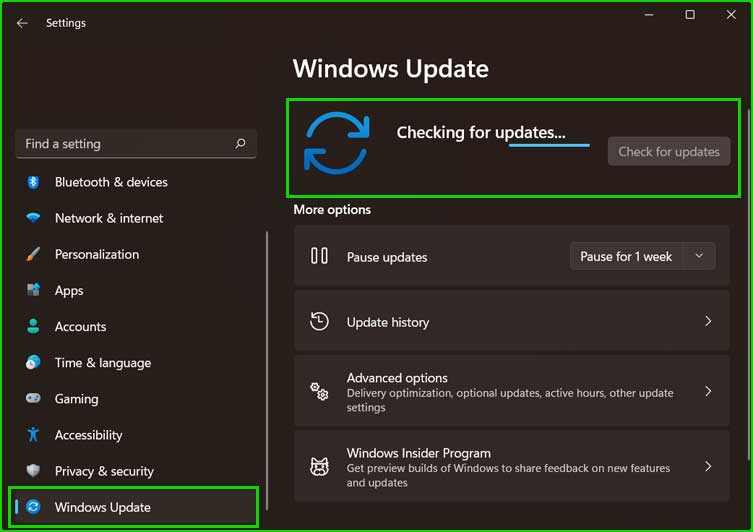Expand Advanced options chevron
Screen dimensions: 753x532
(708, 391)
